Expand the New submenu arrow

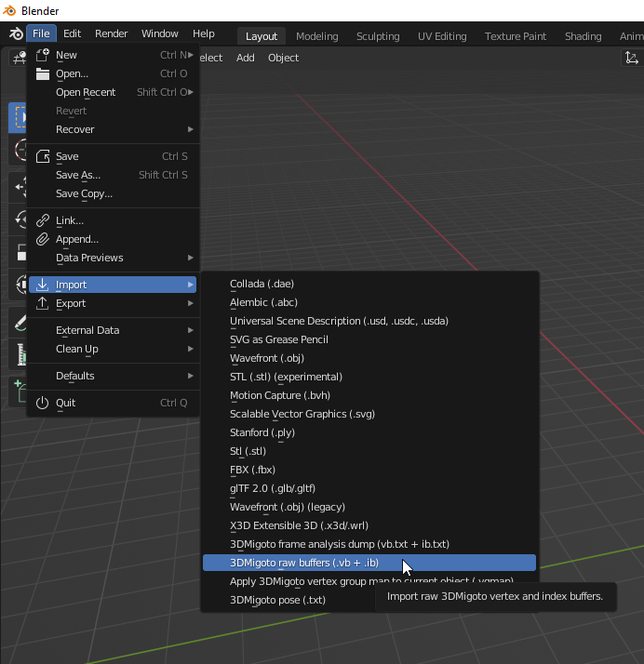tap(191, 55)
